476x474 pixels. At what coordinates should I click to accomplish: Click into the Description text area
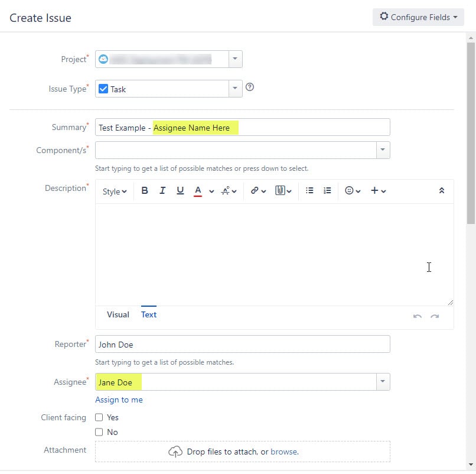tap(275, 255)
